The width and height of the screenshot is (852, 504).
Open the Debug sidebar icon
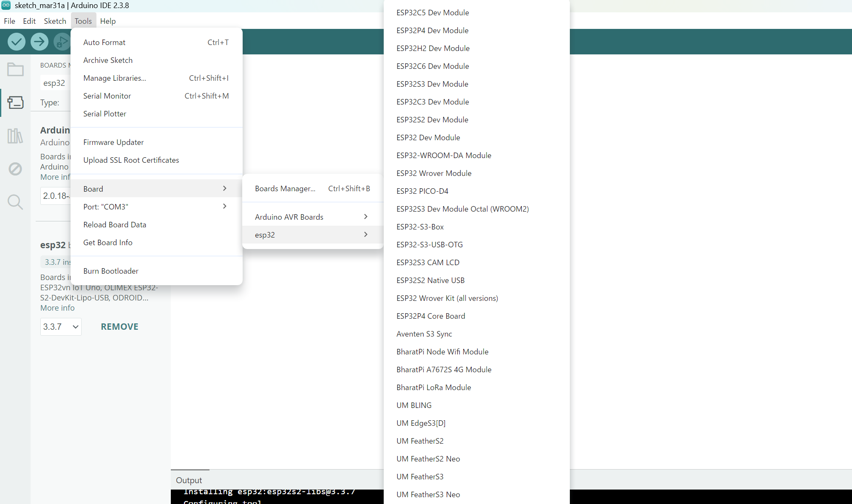click(x=15, y=169)
